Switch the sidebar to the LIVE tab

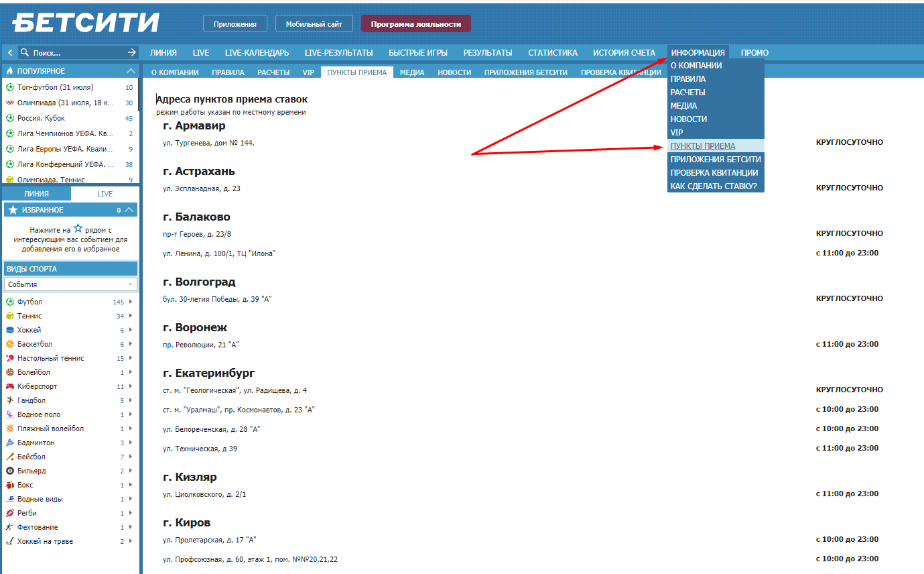(x=105, y=194)
